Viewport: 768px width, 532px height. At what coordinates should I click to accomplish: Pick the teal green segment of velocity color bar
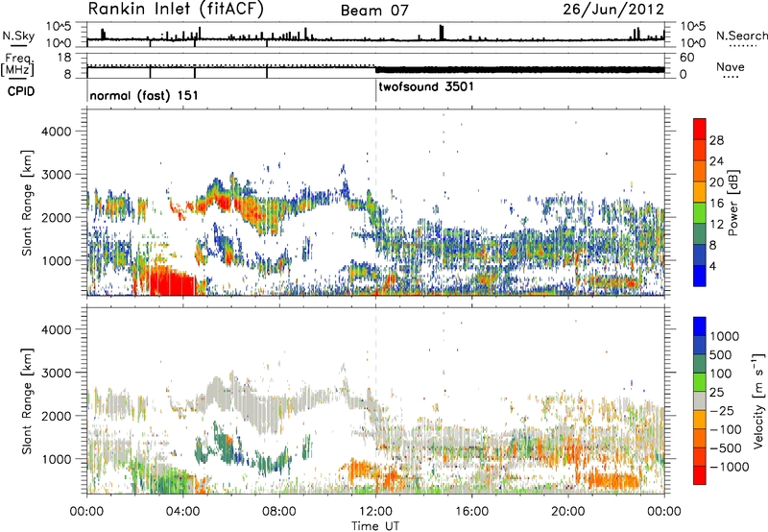tap(700, 364)
